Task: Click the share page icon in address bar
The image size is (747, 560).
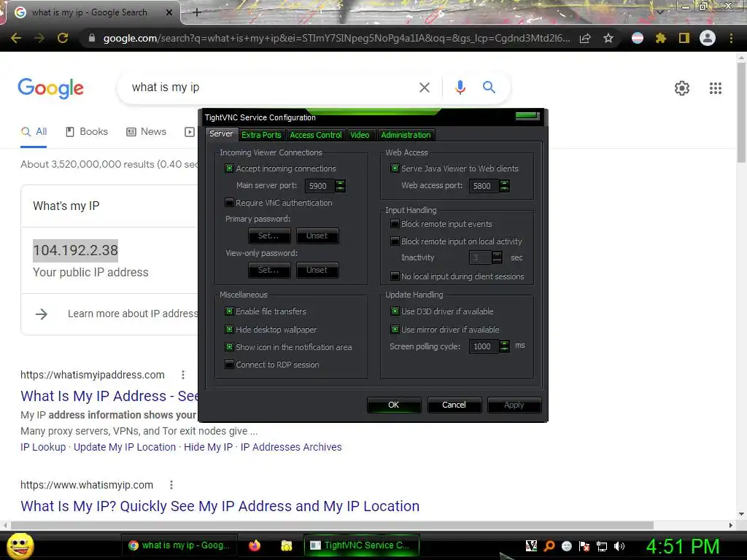Action: click(585, 38)
